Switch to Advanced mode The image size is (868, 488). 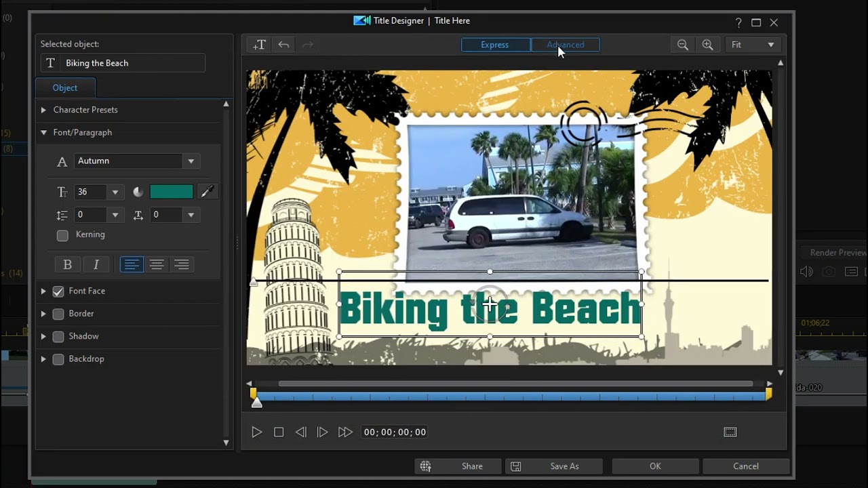[x=566, y=45]
